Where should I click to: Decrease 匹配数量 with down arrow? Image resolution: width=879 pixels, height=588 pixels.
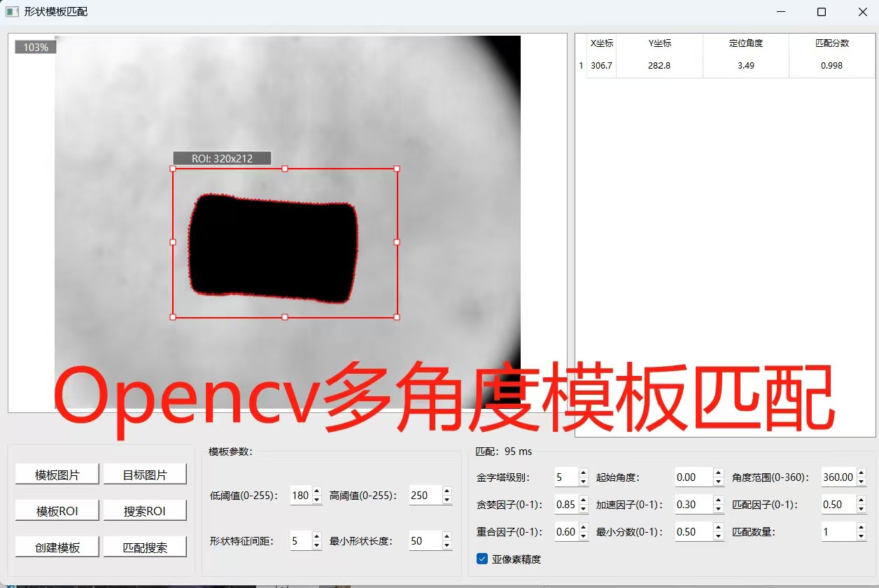(x=861, y=536)
